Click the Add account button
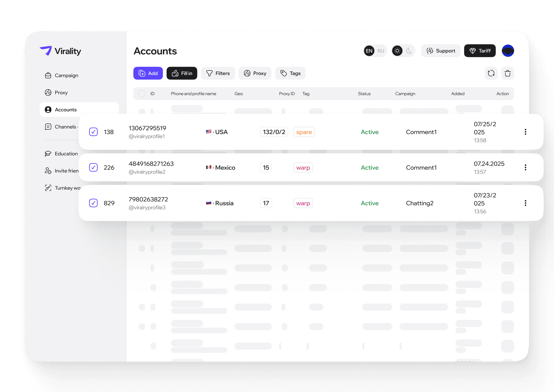 148,73
